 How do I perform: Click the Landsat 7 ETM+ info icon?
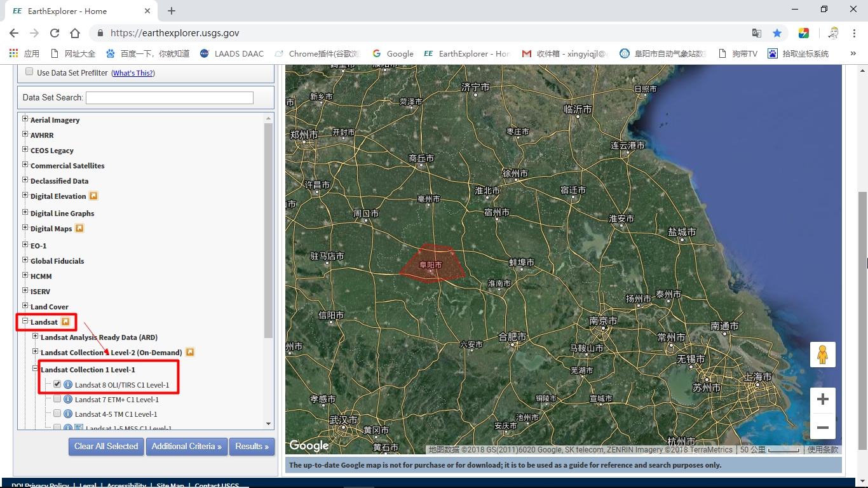coord(68,400)
